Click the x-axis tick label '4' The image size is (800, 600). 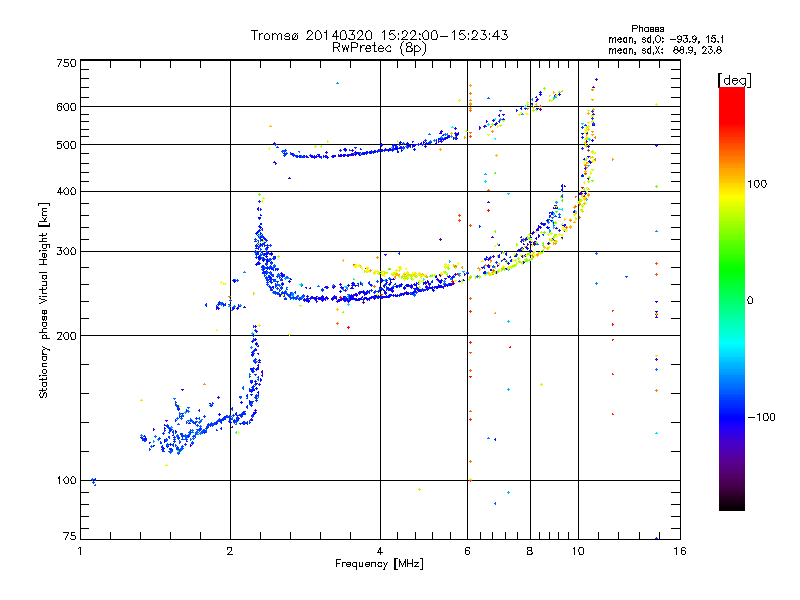pos(380,551)
